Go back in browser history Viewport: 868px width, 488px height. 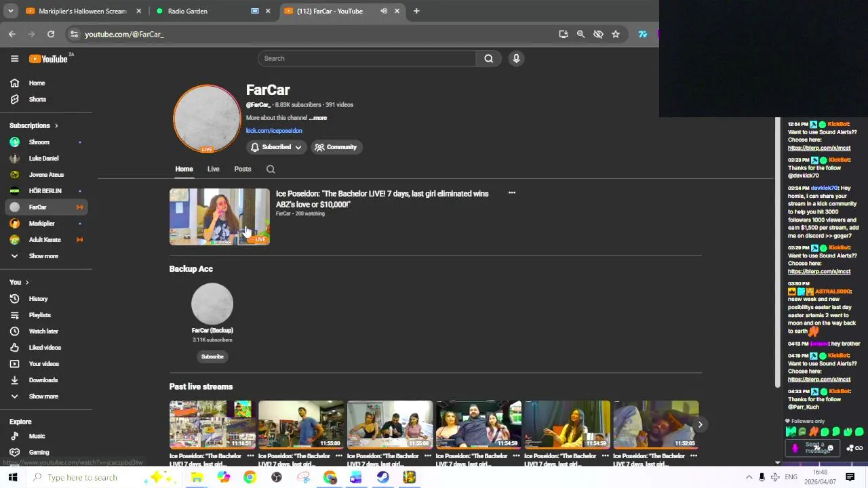click(12, 34)
